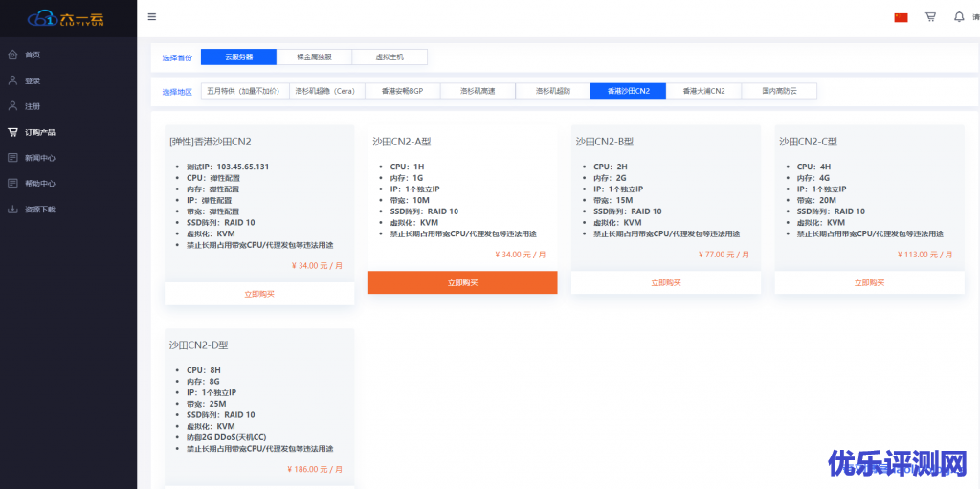The image size is (980, 489).
Task: Select the 香港大浦CN2 region tab
Action: 703,91
